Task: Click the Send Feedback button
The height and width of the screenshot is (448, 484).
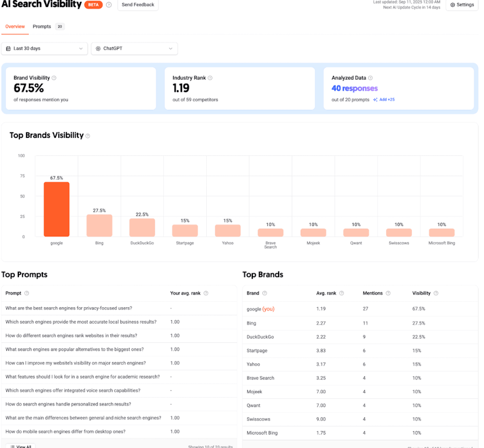Action: tap(138, 5)
